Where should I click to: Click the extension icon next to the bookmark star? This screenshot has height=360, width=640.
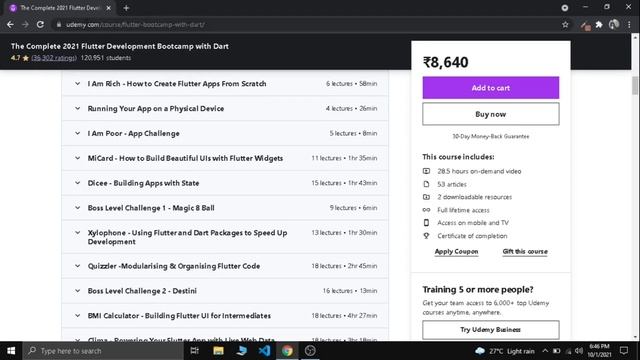(x=585, y=26)
